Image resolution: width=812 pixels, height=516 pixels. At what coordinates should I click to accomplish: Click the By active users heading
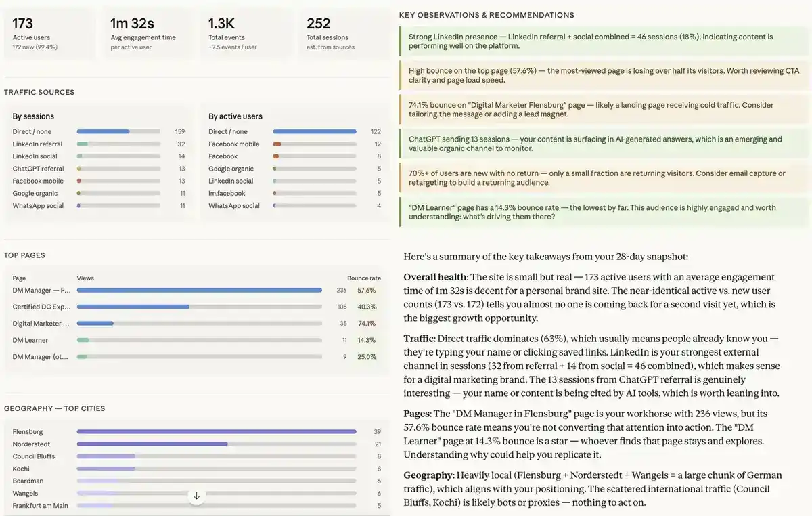click(x=235, y=116)
